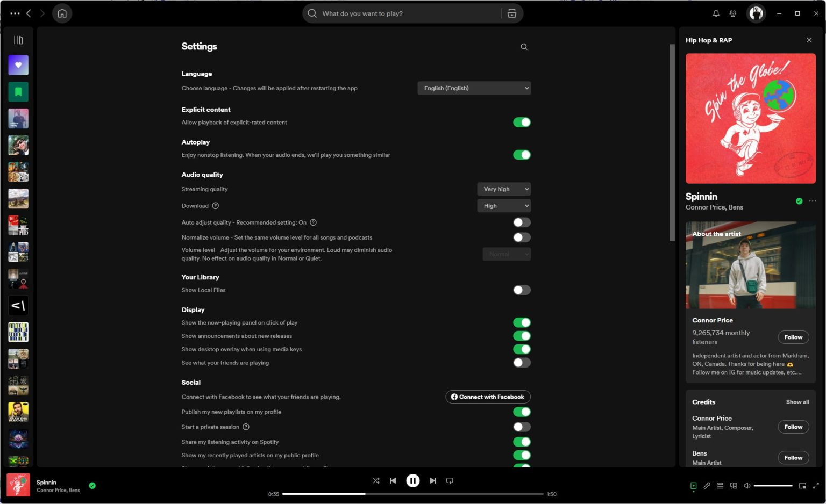Open the profile avatar menu
Viewport: 826px width, 504px height.
756,13
